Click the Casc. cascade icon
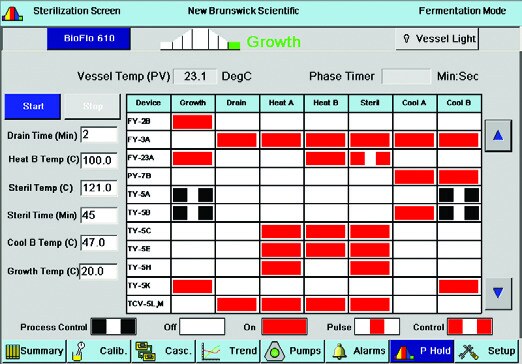Screen dimensions: 522x364 tap(145, 351)
